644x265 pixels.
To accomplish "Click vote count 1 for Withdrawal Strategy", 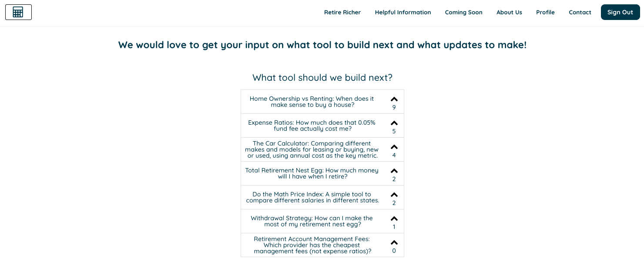I will click(394, 227).
